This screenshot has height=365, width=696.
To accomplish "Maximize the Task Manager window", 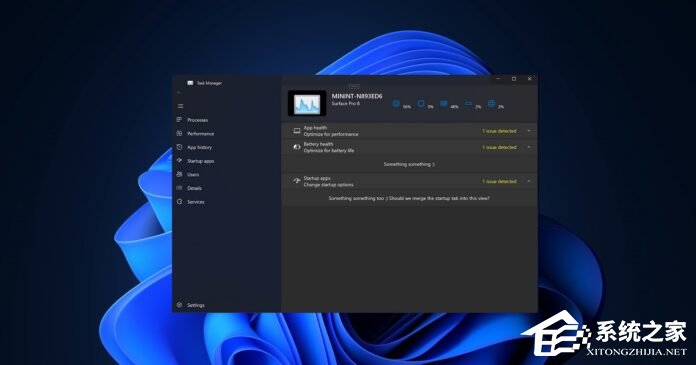I will tap(514, 79).
